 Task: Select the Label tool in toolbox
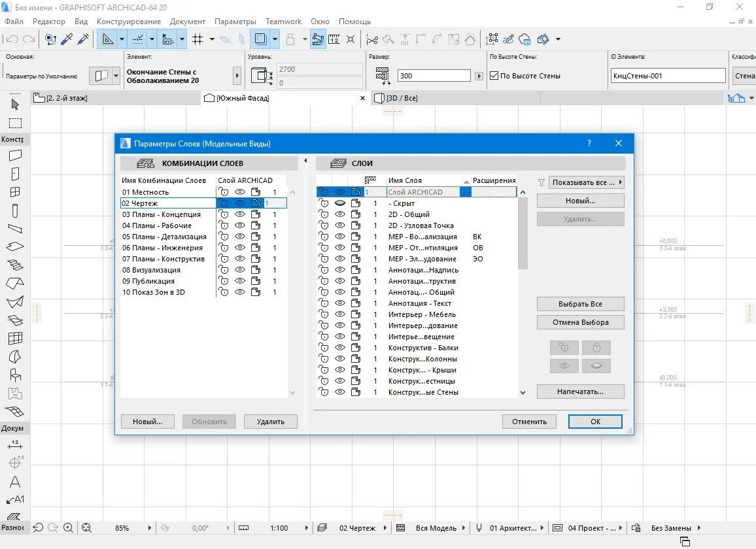click(15, 499)
